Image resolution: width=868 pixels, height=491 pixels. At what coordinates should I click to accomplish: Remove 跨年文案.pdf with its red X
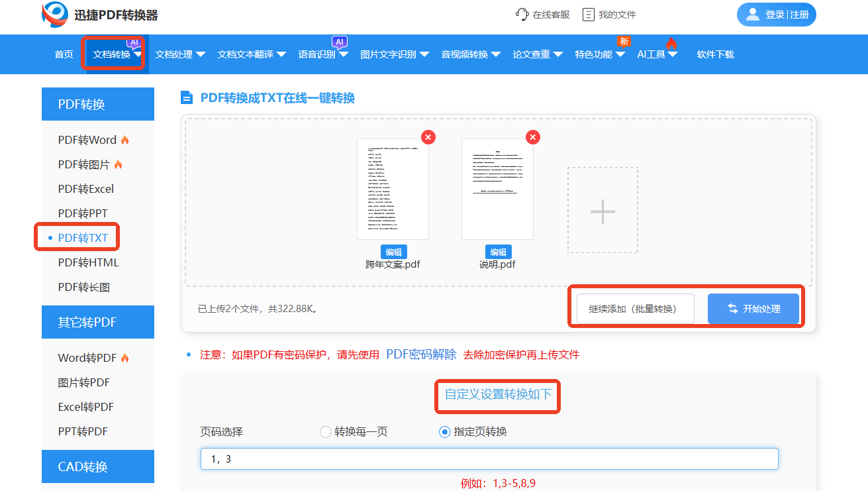[x=428, y=137]
